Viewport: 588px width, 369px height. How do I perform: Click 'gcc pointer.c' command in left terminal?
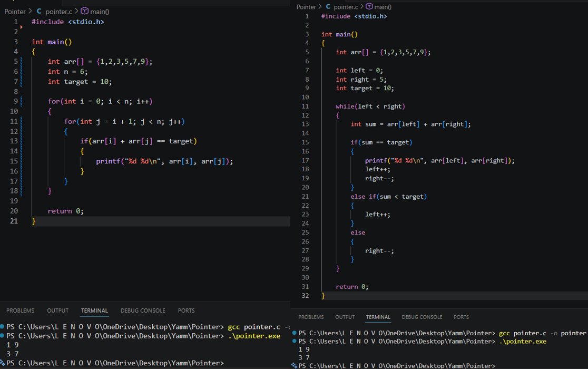[x=254, y=327]
